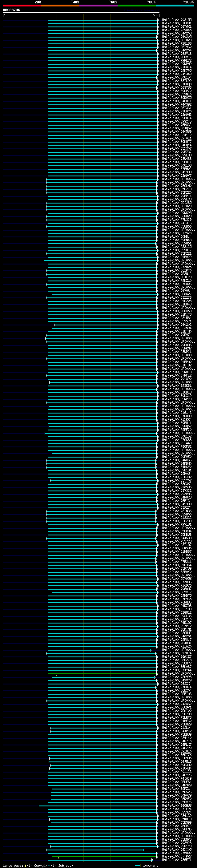197x868 pixels.
Task: Click the green alignment bar of UniRef100_Q7TPK7
Action: tap(104, 857)
